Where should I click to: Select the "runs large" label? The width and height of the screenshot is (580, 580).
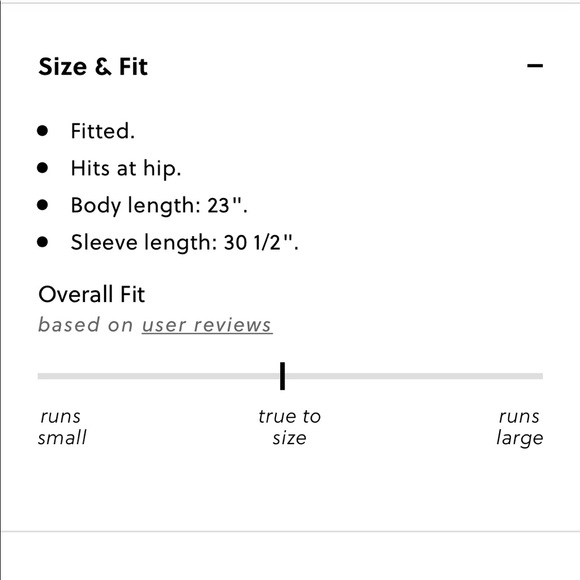(520, 427)
